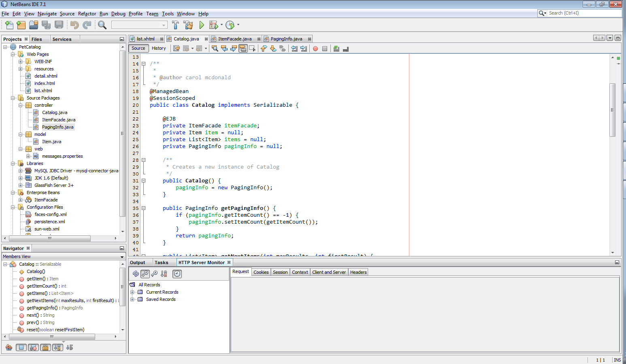Expand the Current Records tree node

tap(132, 292)
